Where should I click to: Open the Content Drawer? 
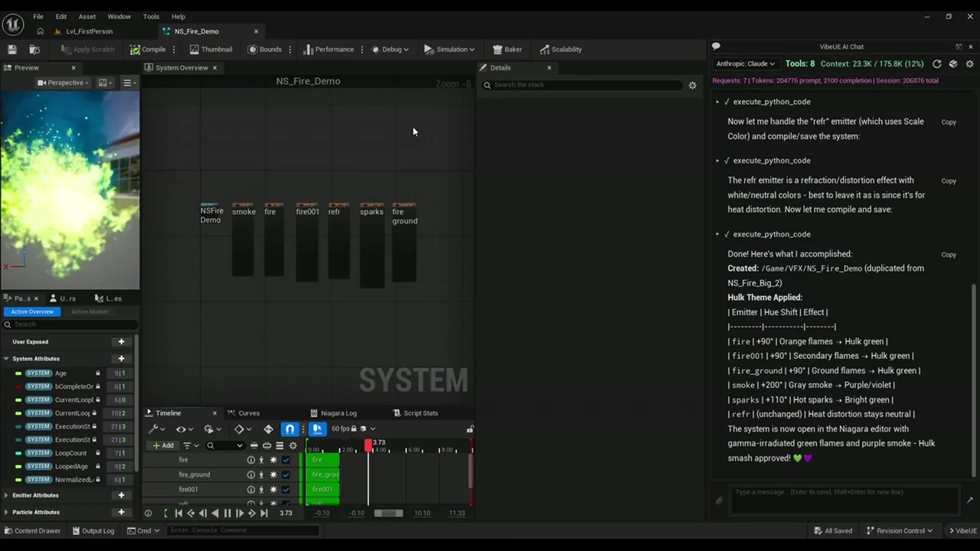[x=31, y=530]
